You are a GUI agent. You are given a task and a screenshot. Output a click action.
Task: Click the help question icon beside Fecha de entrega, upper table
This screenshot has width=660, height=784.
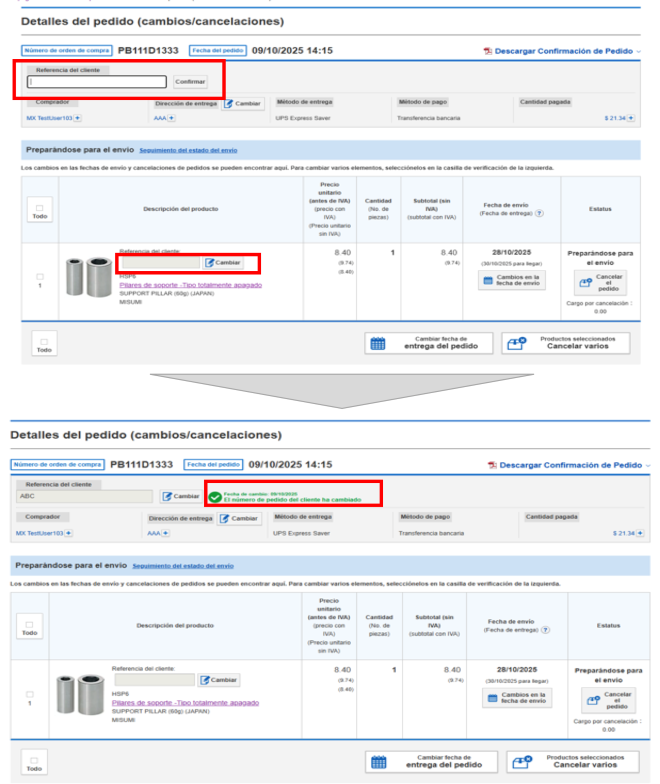pos(539,213)
